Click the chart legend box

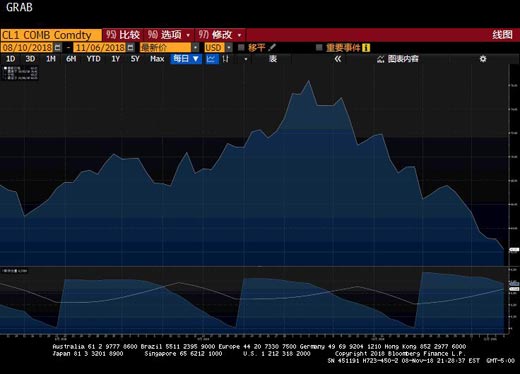(x=20, y=73)
